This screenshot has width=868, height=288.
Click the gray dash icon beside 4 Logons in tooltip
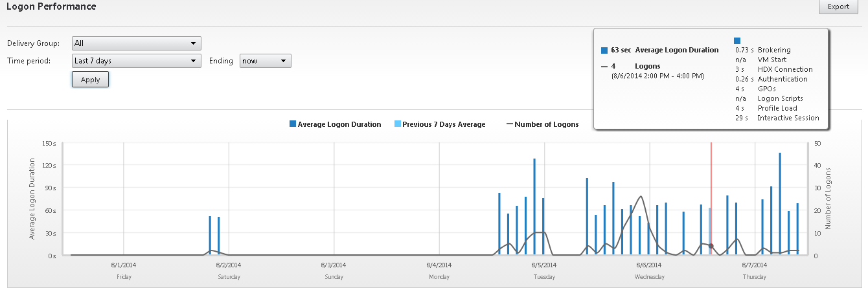coord(604,66)
